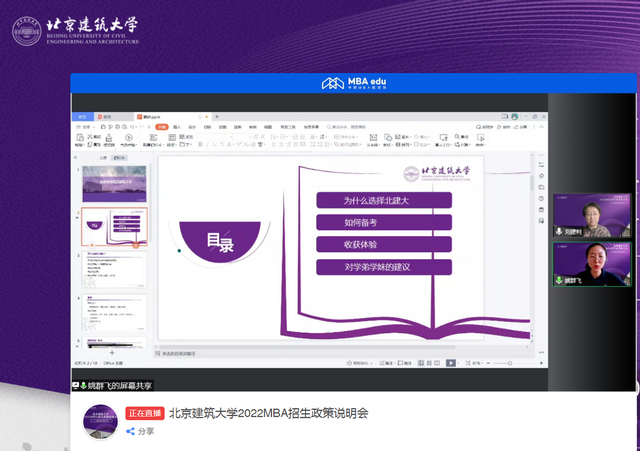The height and width of the screenshot is (451, 640).
Task: Open a new tab with the plus icon
Action: [217, 117]
